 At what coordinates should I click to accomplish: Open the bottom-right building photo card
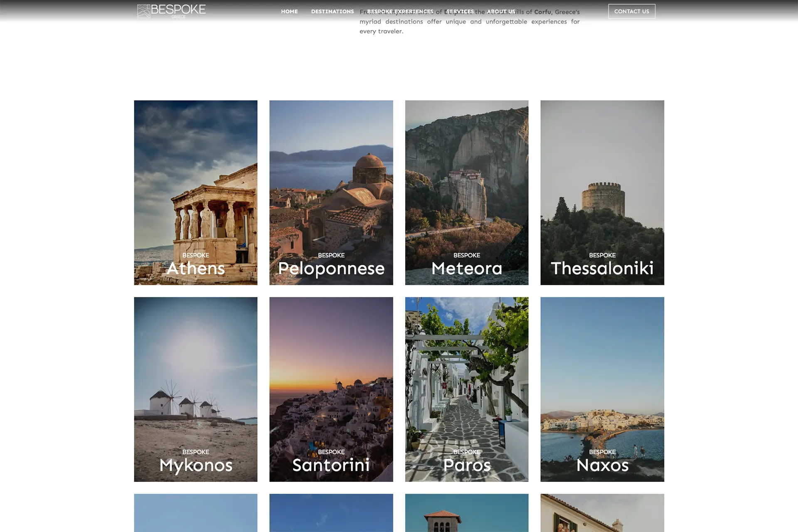pos(602,513)
